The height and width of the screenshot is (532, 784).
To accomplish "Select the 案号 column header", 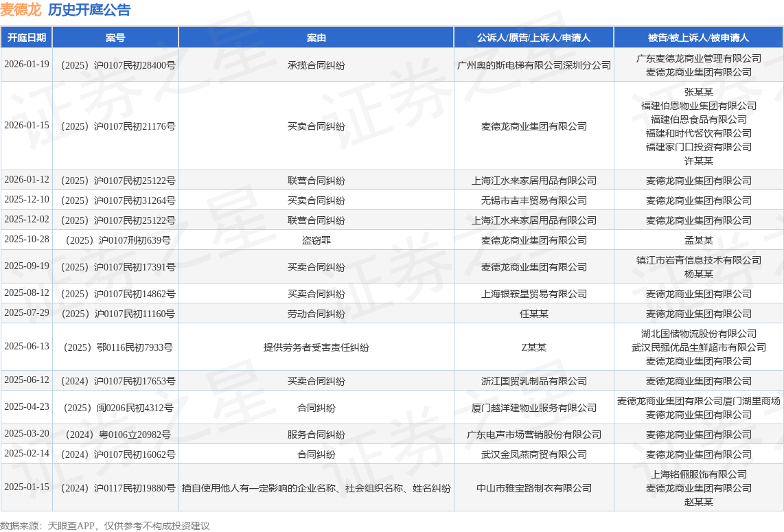I will 115,38.
